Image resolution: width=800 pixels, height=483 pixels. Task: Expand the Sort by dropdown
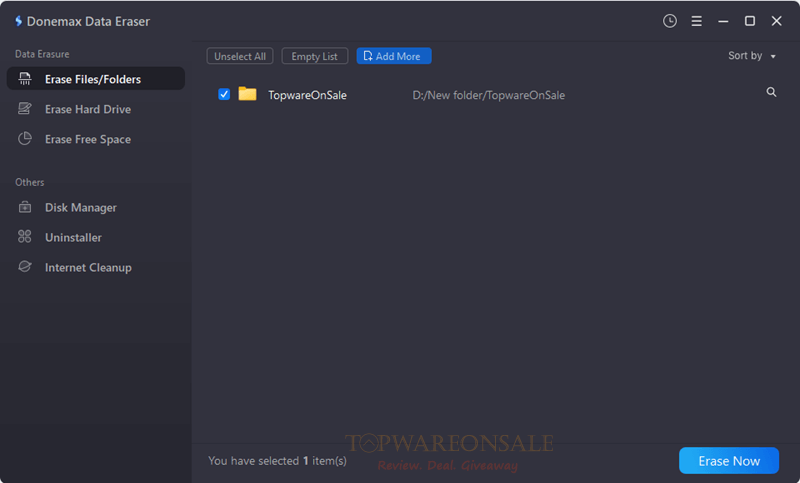click(752, 56)
